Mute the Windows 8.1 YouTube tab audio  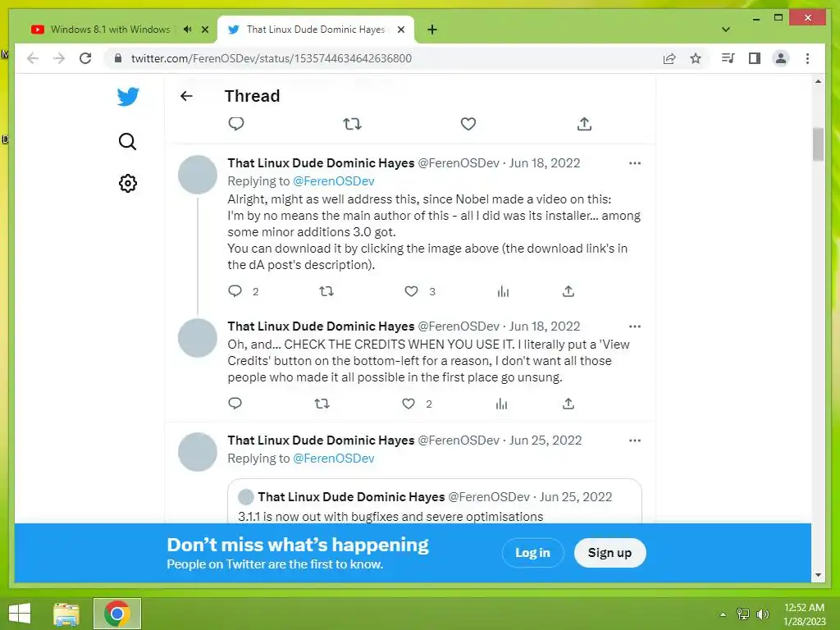[x=187, y=30]
